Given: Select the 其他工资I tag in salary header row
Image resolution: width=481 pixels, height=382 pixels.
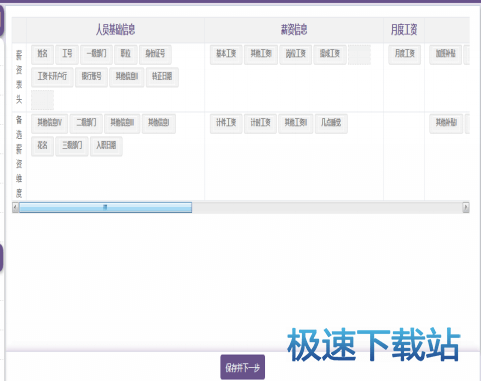Looking at the screenshot, I should coord(261,55).
